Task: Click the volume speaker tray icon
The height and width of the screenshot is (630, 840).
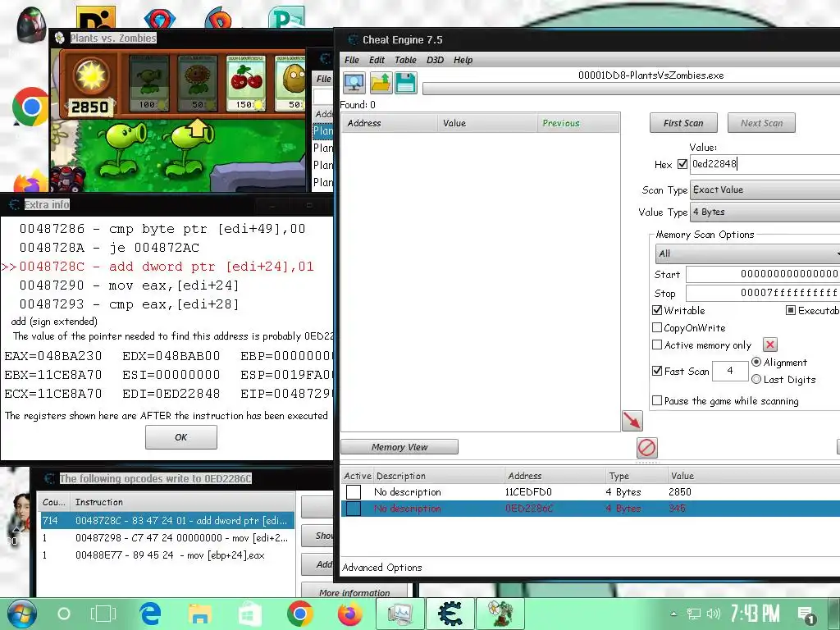Action: 713,614
